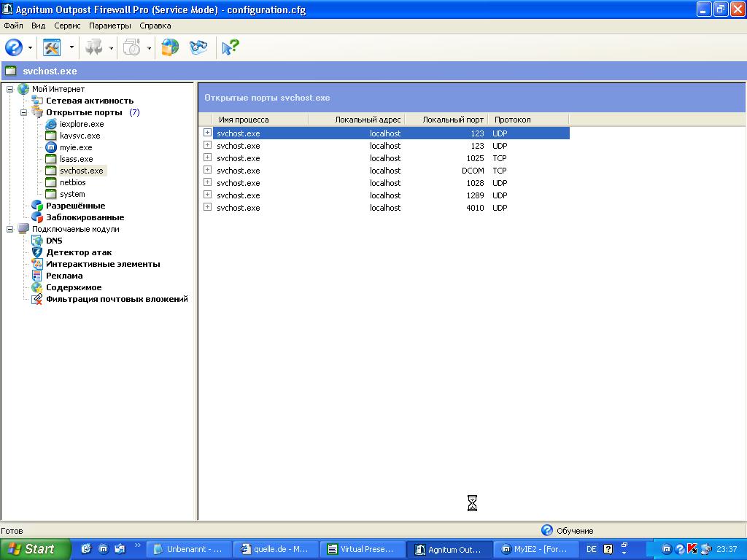Open the dropdown arrow beside the Options tools icon

coord(71,47)
